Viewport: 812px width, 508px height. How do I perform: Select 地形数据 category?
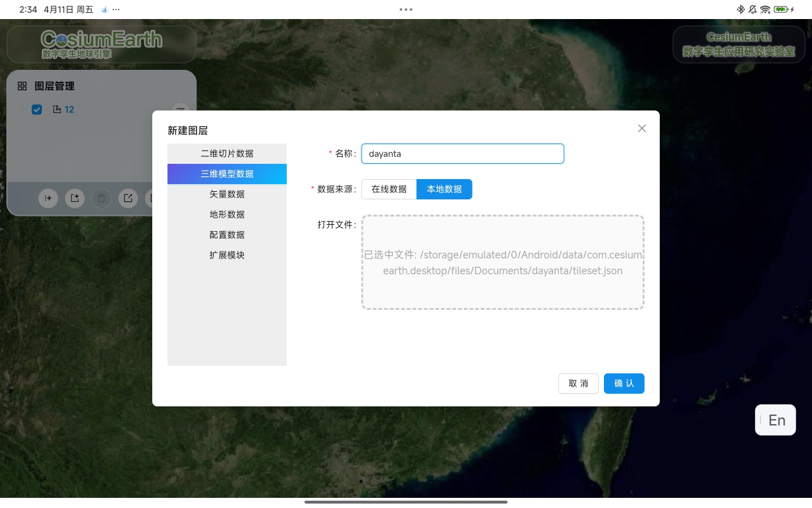coord(227,215)
